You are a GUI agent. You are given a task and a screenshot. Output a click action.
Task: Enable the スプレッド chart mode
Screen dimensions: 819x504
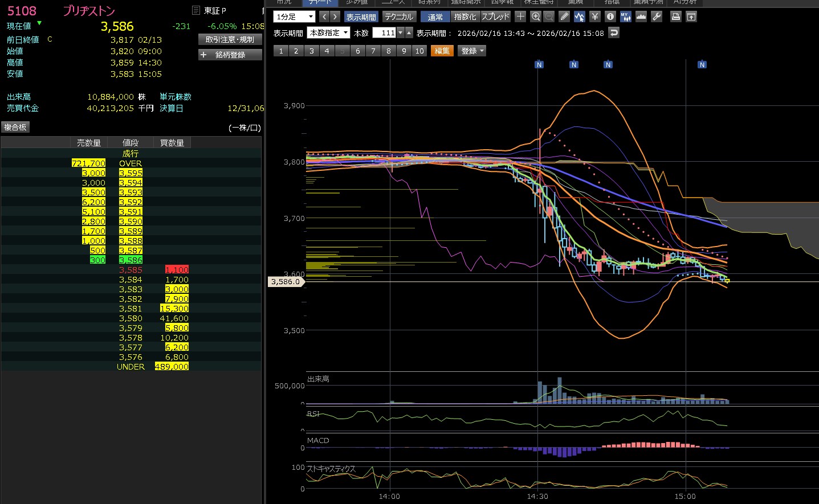click(x=496, y=17)
